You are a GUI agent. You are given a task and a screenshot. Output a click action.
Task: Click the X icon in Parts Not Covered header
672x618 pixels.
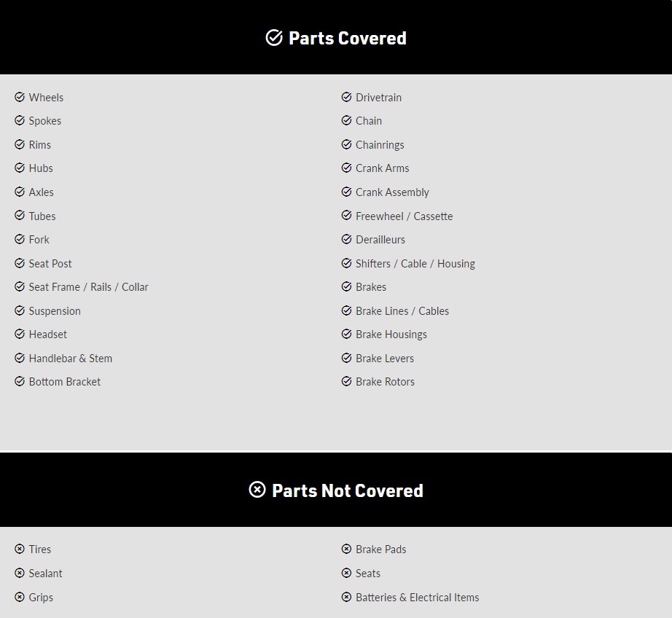(x=257, y=490)
